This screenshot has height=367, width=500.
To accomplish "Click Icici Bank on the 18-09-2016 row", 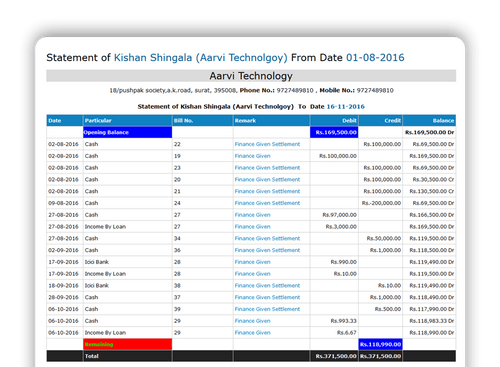I will [97, 285].
